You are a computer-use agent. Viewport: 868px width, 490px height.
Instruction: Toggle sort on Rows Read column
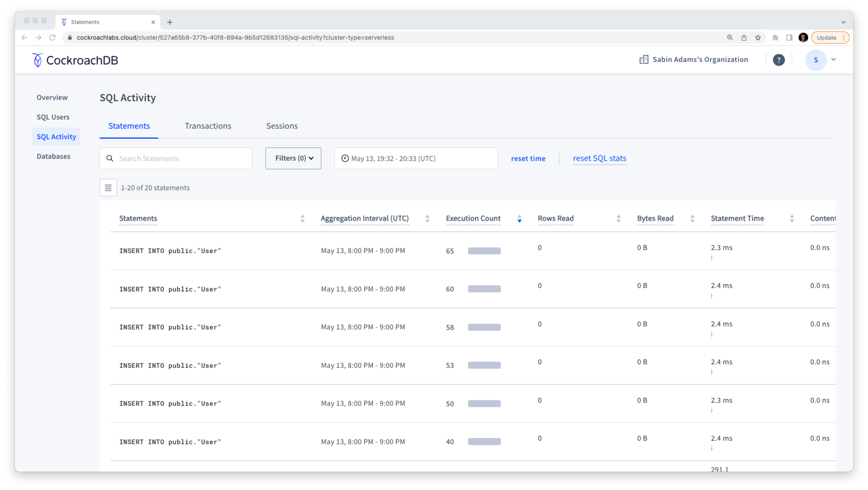click(618, 219)
